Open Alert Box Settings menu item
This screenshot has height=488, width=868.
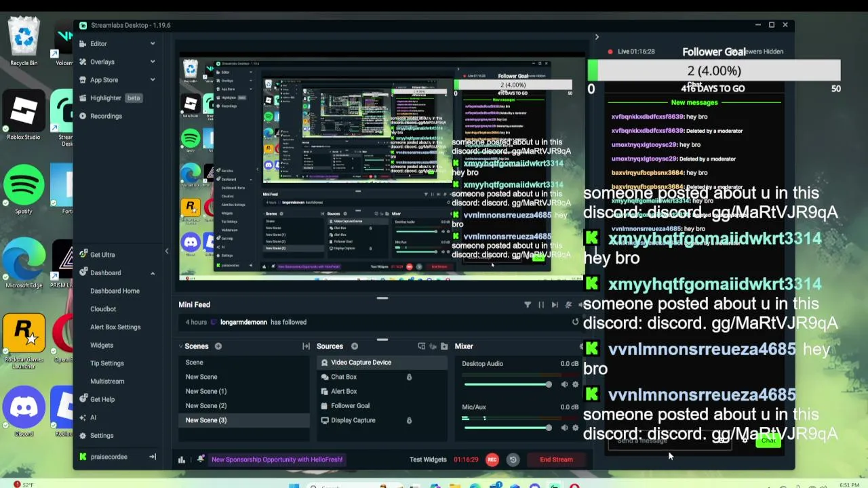click(x=115, y=327)
